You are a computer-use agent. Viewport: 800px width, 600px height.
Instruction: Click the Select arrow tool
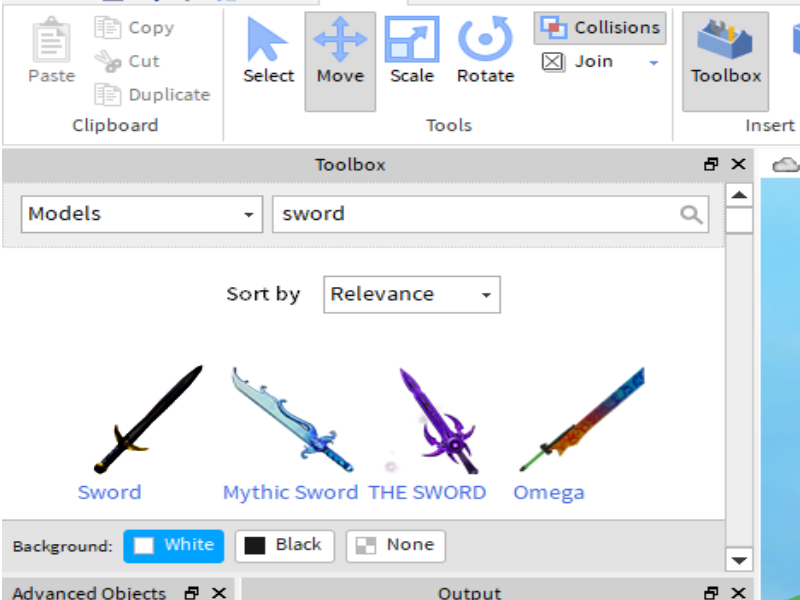coord(268,57)
